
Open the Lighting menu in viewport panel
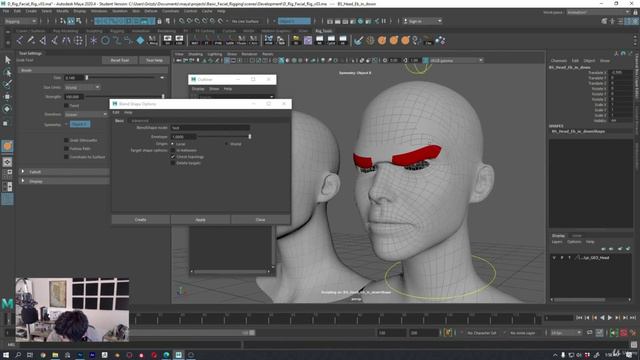[x=215, y=54]
